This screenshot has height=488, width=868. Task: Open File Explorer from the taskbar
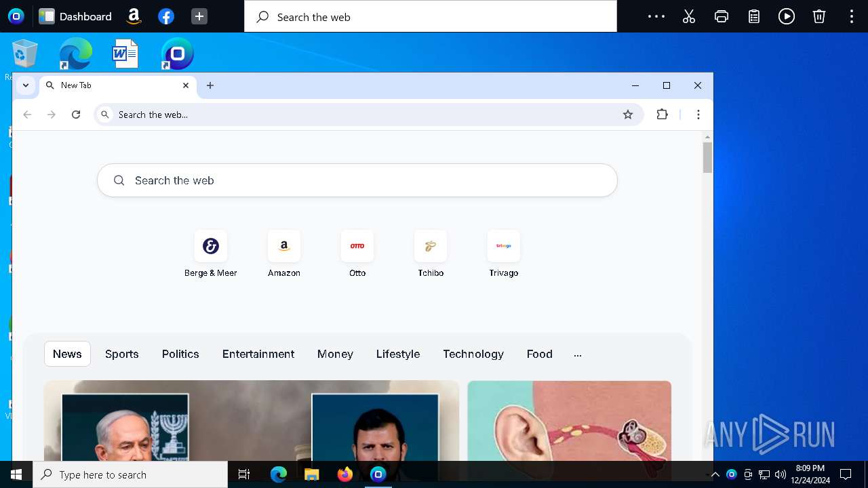[312, 474]
